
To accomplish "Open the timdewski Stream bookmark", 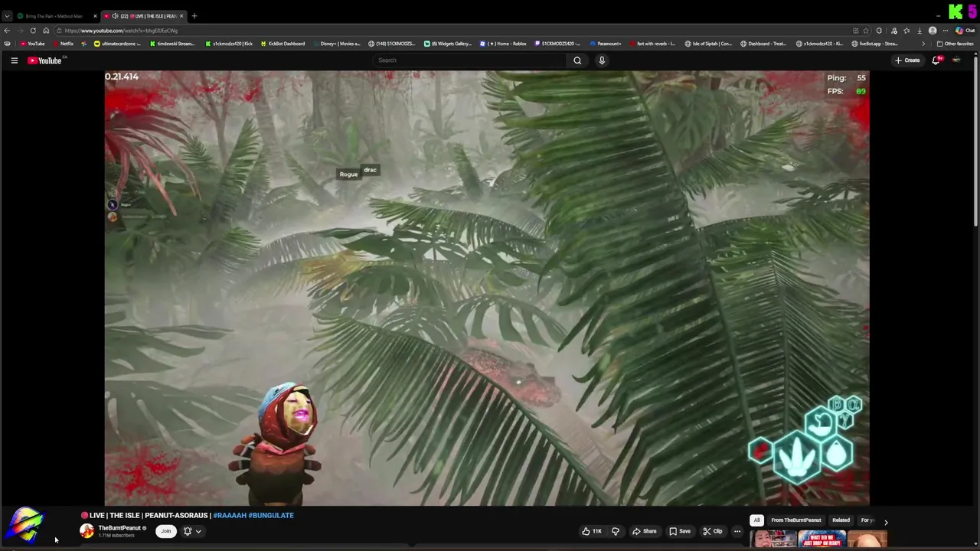I will pos(171,44).
